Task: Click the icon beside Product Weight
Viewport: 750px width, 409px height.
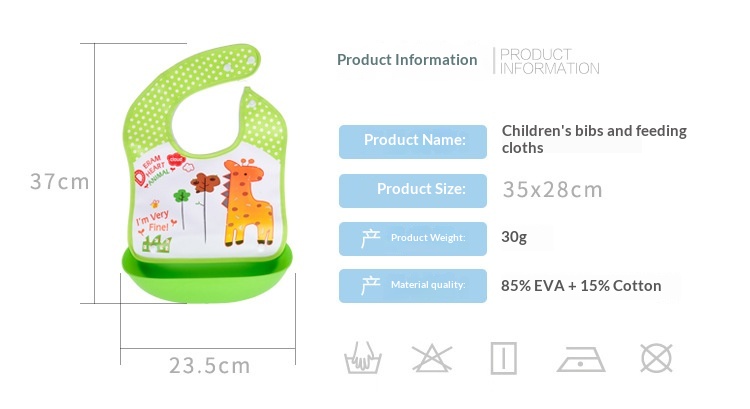Action: 370,238
